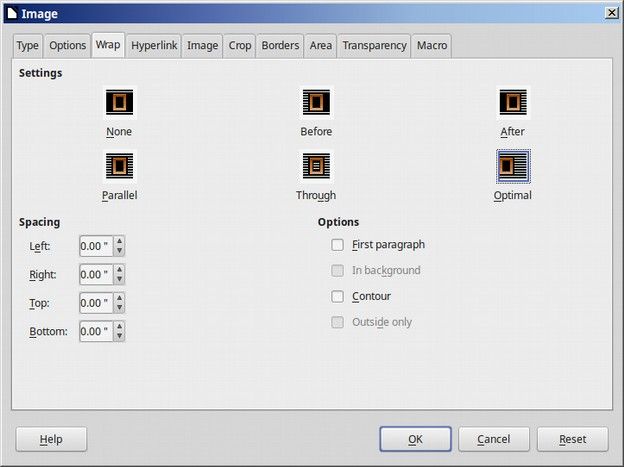Choose the Through wrap icon
This screenshot has width=624, height=467.
tap(316, 166)
